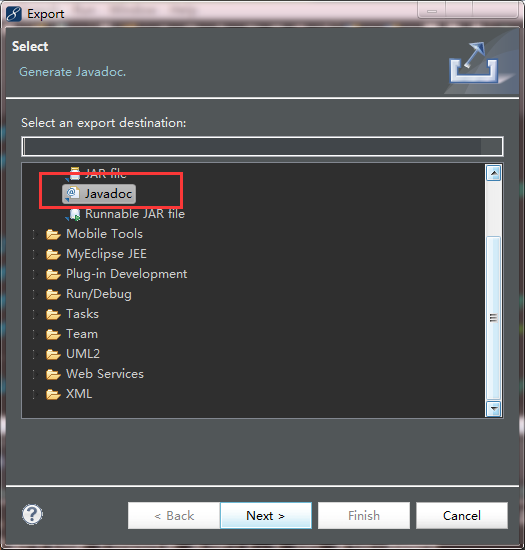This screenshot has height=550, width=525.
Task: Click the Web Services folder icon
Action: click(x=53, y=374)
